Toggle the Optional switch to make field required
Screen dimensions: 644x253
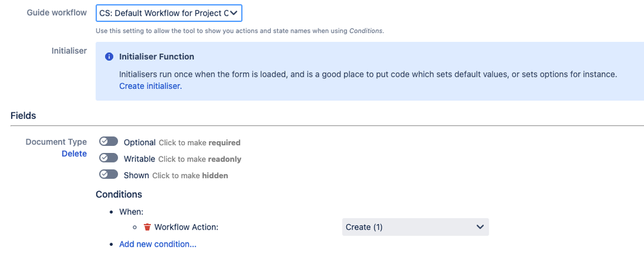click(108, 142)
